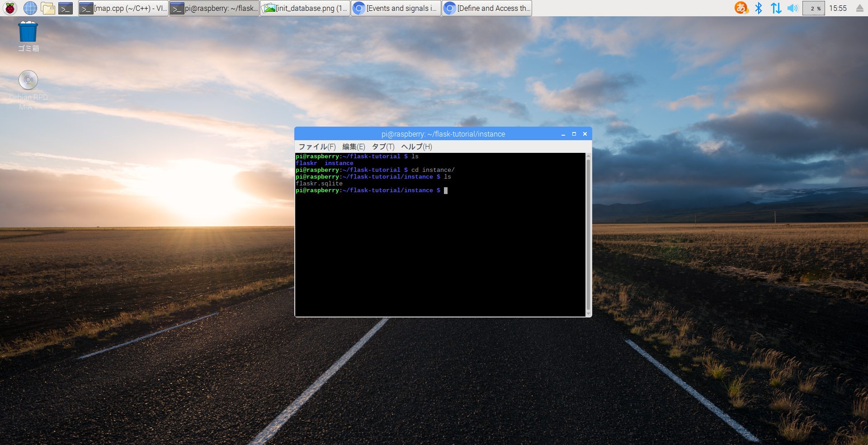Select the Debian RPD disc desktop icon
Image resolution: width=868 pixels, height=445 pixels.
tap(28, 90)
